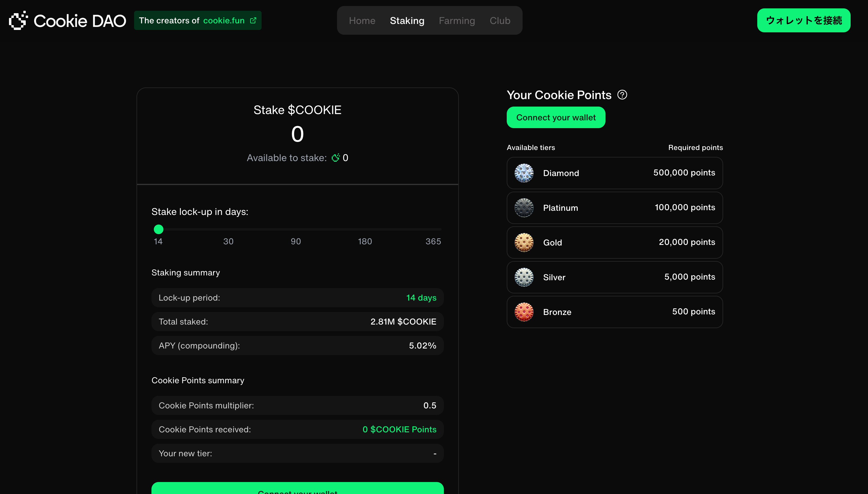The width and height of the screenshot is (868, 494).
Task: Click the Gold tier cookie icon
Action: (x=523, y=242)
